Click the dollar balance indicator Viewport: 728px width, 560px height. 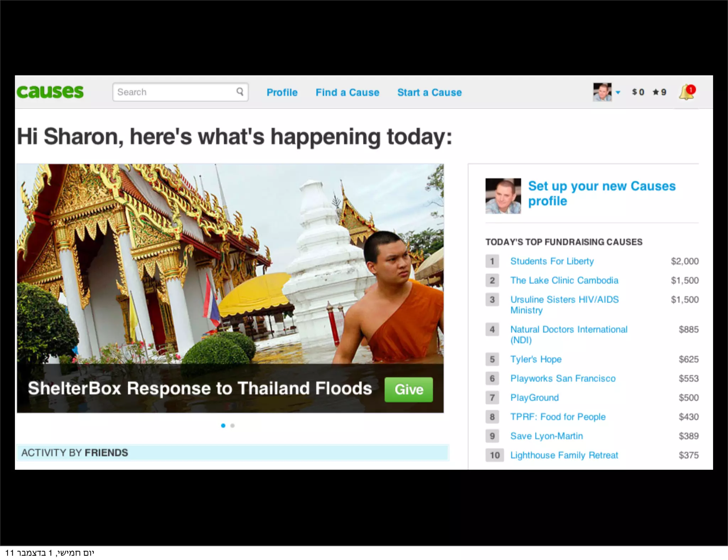(x=638, y=92)
